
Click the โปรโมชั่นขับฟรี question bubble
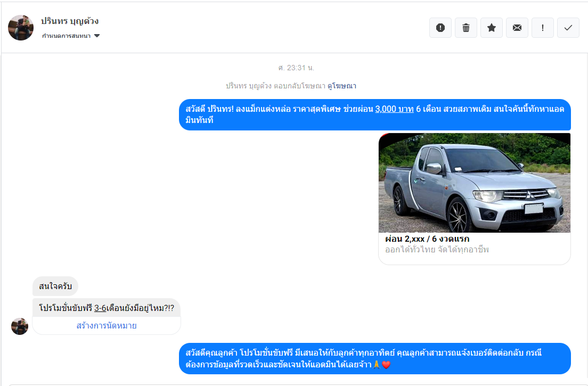point(107,308)
